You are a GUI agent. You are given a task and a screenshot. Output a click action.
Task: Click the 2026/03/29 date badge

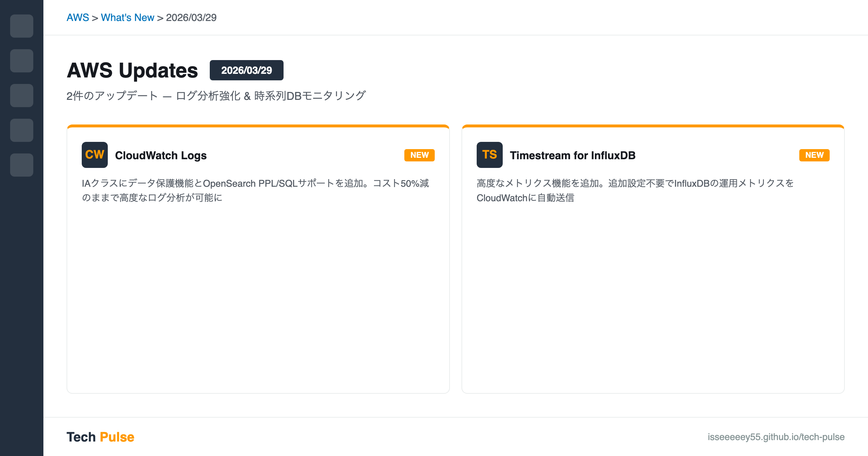tap(247, 70)
